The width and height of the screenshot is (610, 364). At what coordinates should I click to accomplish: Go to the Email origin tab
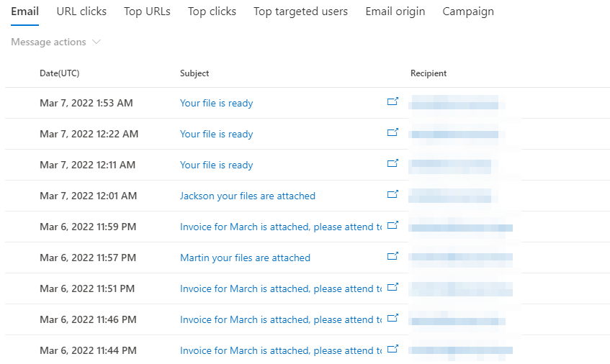pos(395,12)
